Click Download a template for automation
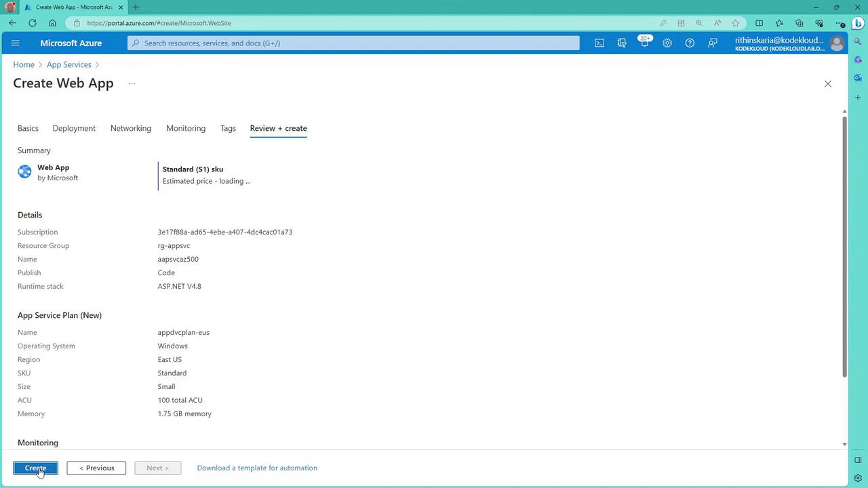 [x=257, y=468]
